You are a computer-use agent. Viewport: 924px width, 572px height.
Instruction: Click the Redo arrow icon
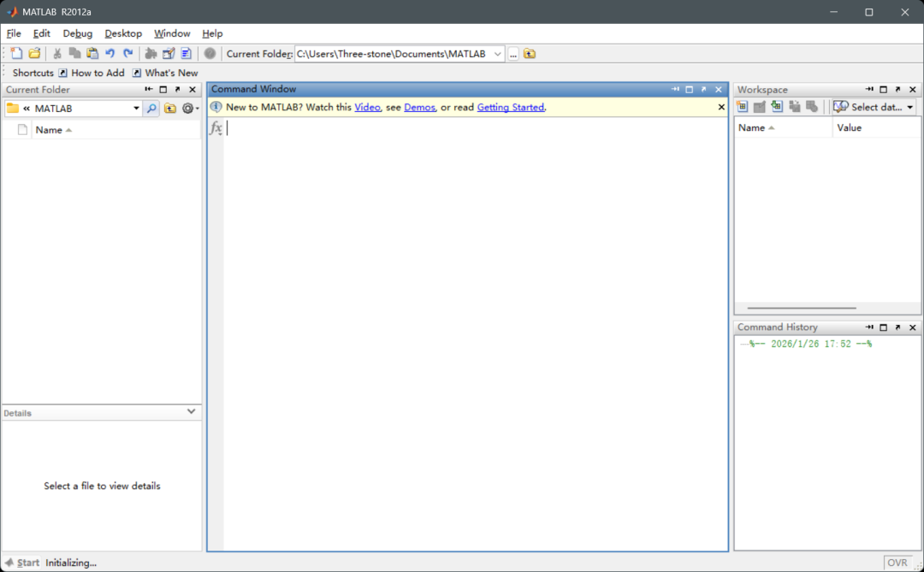pyautogui.click(x=127, y=54)
